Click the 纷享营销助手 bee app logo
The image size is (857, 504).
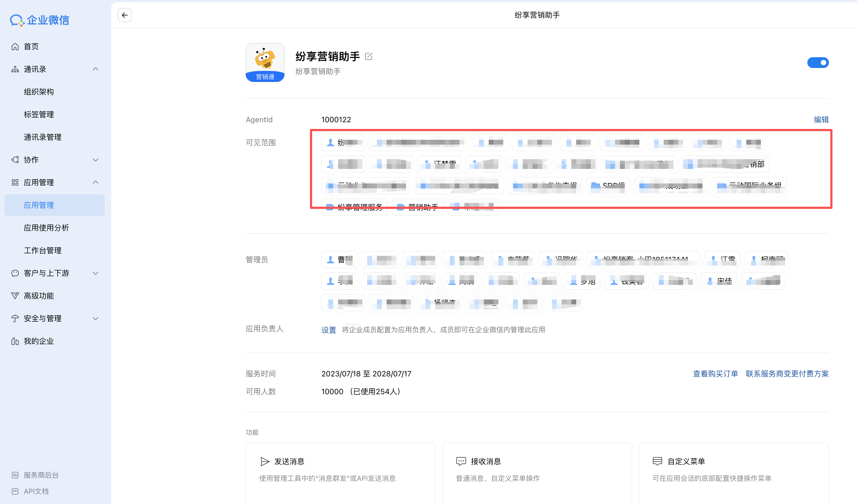pyautogui.click(x=265, y=63)
